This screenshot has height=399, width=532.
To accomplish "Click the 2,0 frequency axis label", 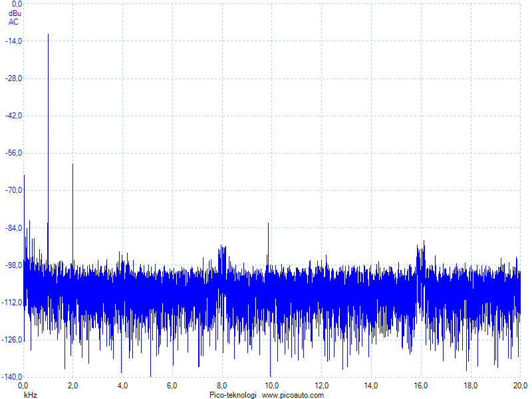I will (72, 386).
